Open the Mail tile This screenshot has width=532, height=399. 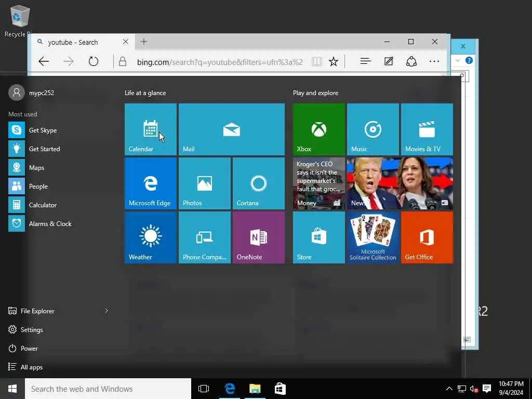point(232,129)
